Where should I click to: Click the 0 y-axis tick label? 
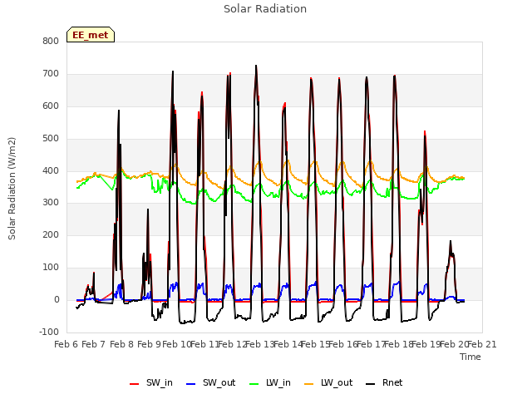(57, 300)
